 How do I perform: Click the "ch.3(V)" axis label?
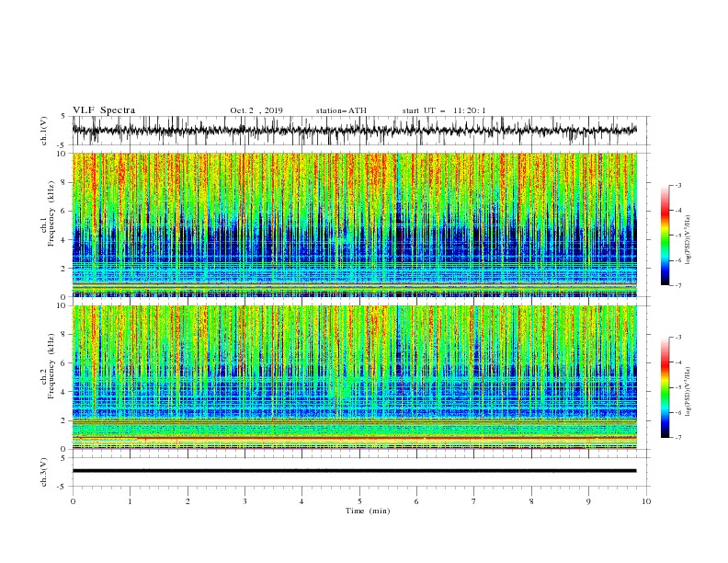(44, 472)
